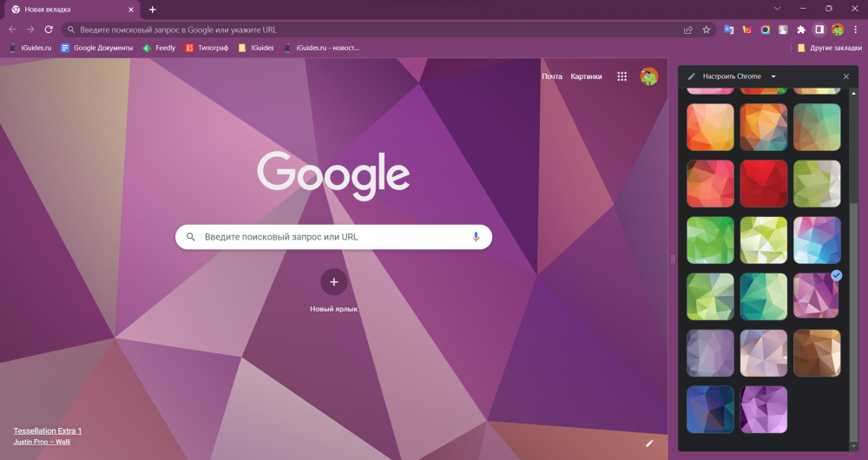Image resolution: width=868 pixels, height=460 pixels.
Task: Select the orange and teal polygon background
Action: click(763, 127)
